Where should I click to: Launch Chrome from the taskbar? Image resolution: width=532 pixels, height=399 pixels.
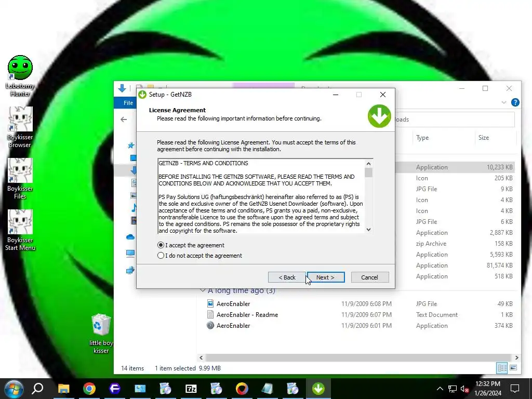pyautogui.click(x=89, y=389)
